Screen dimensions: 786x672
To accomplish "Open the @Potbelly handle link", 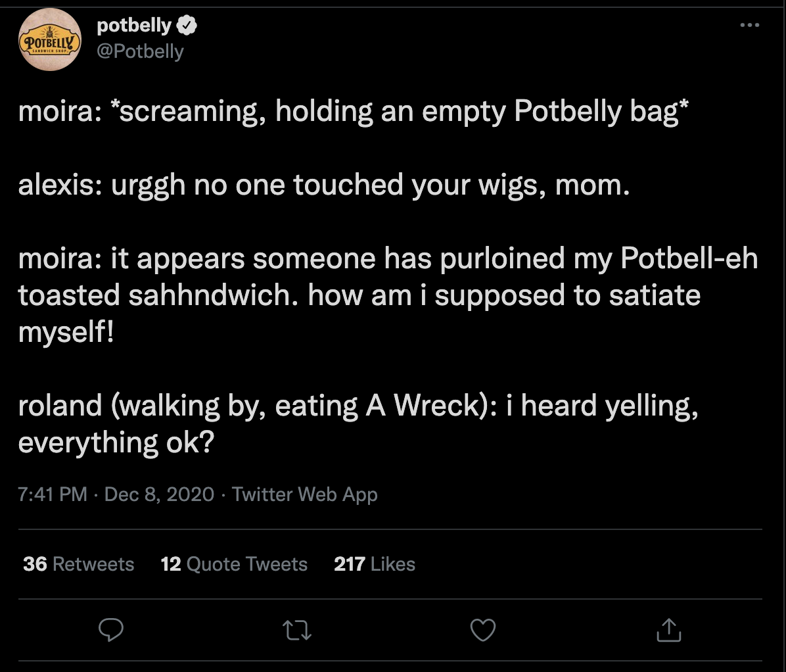I will click(140, 51).
